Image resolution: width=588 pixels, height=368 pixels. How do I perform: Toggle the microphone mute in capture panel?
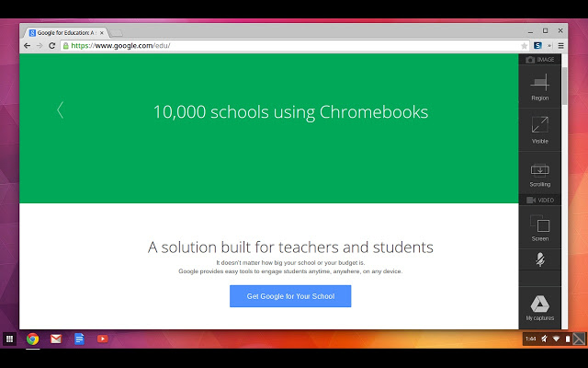coord(539,259)
